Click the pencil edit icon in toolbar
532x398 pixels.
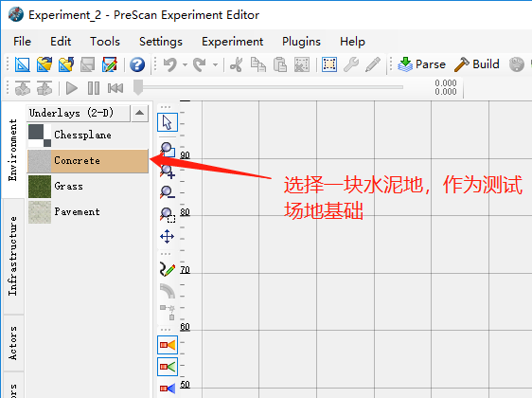pos(373,64)
